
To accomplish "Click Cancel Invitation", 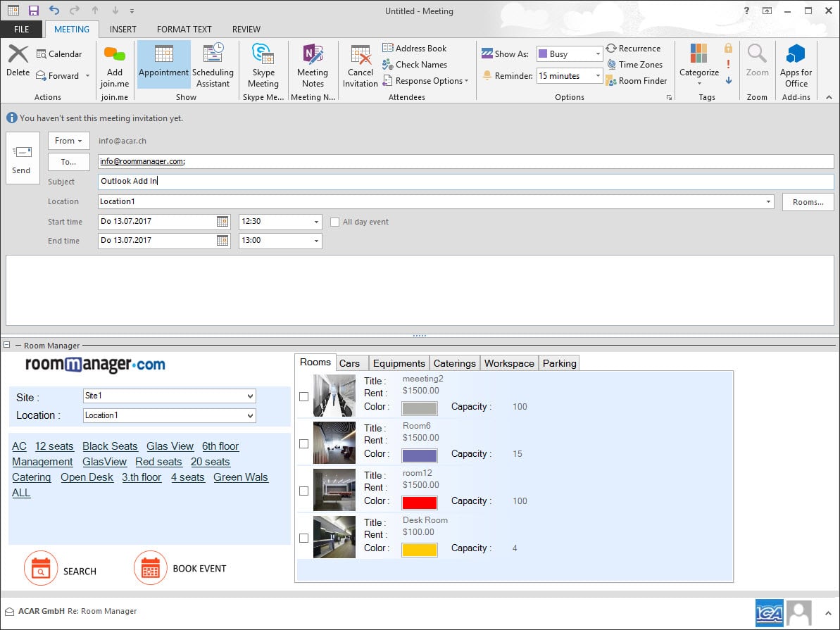I will (360, 63).
